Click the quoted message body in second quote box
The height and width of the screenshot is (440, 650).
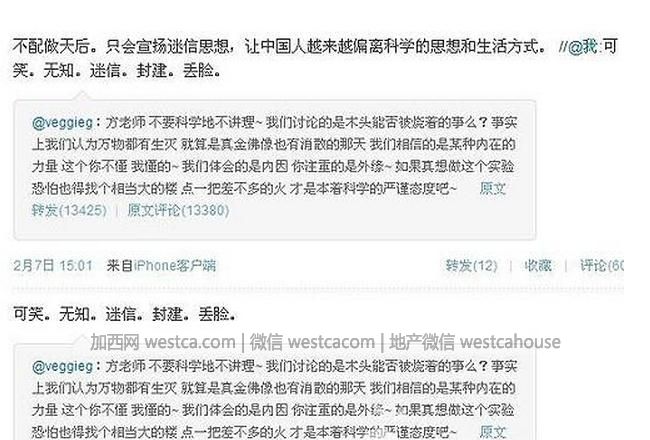click(274, 399)
